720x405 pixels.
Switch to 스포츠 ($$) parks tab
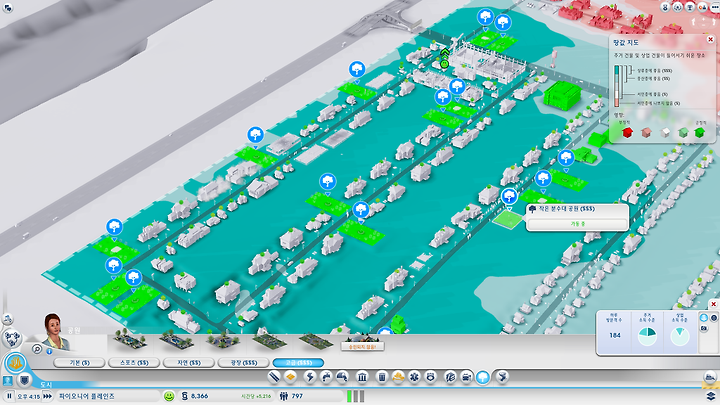click(x=134, y=363)
